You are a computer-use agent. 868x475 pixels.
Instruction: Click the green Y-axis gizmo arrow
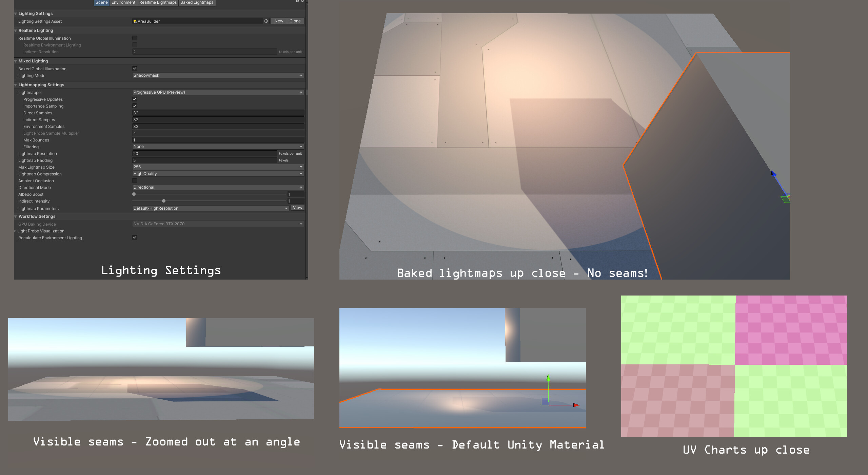pyautogui.click(x=548, y=378)
